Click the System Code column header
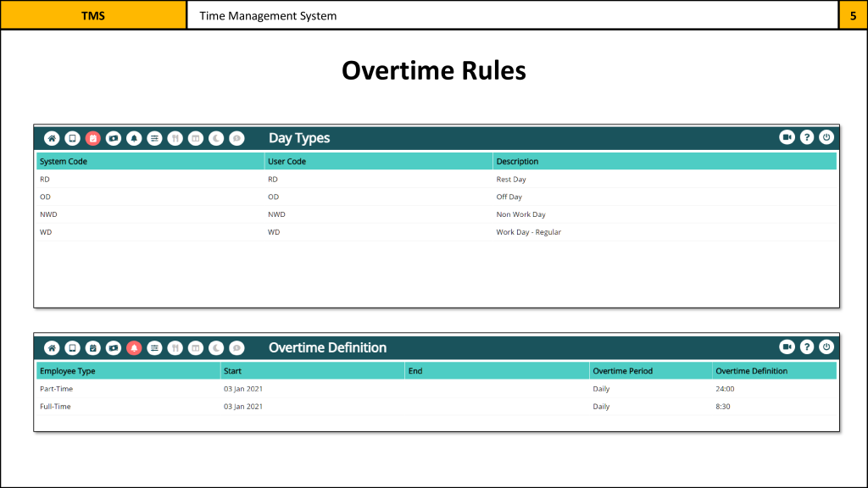The width and height of the screenshot is (868, 488). [x=149, y=161]
